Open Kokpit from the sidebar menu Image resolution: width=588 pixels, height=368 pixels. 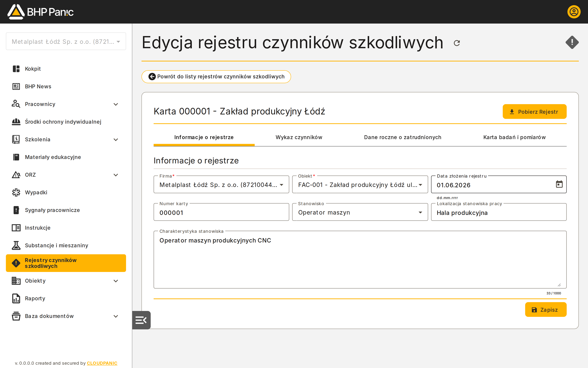[x=66, y=69]
